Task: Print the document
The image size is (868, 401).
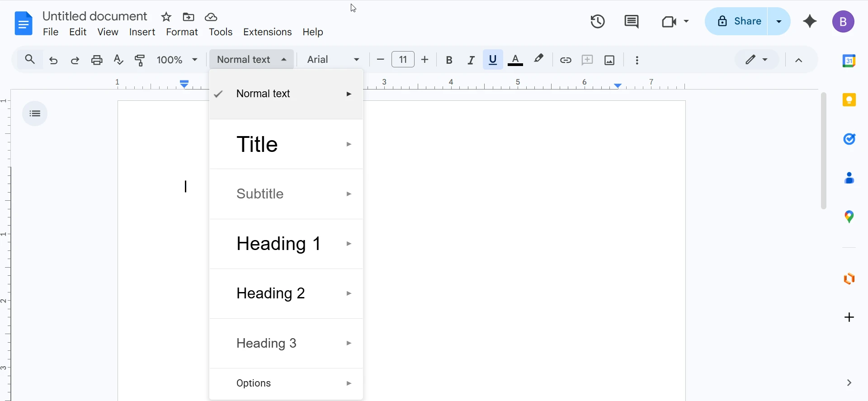Action: click(97, 60)
